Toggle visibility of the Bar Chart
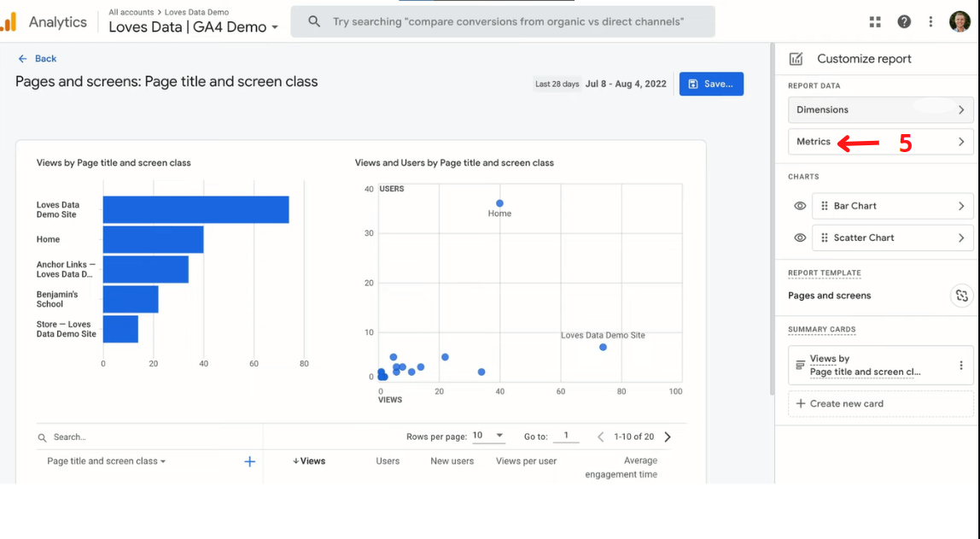 click(x=800, y=205)
